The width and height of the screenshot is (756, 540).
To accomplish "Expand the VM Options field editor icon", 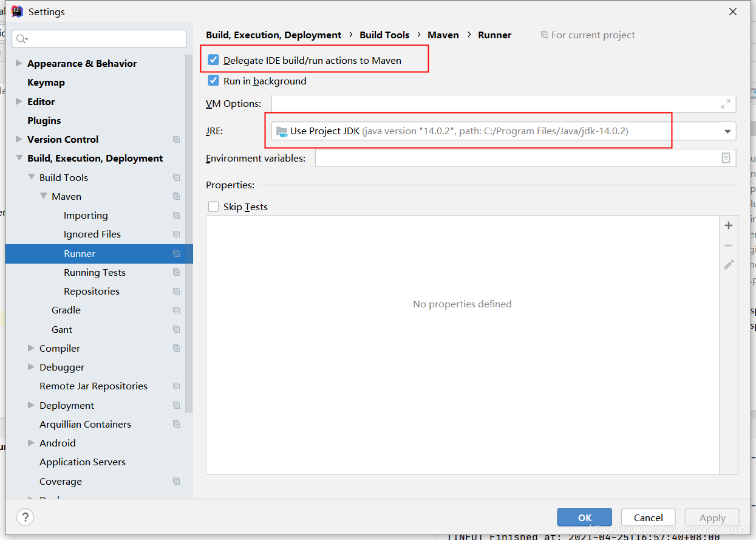I will click(726, 104).
